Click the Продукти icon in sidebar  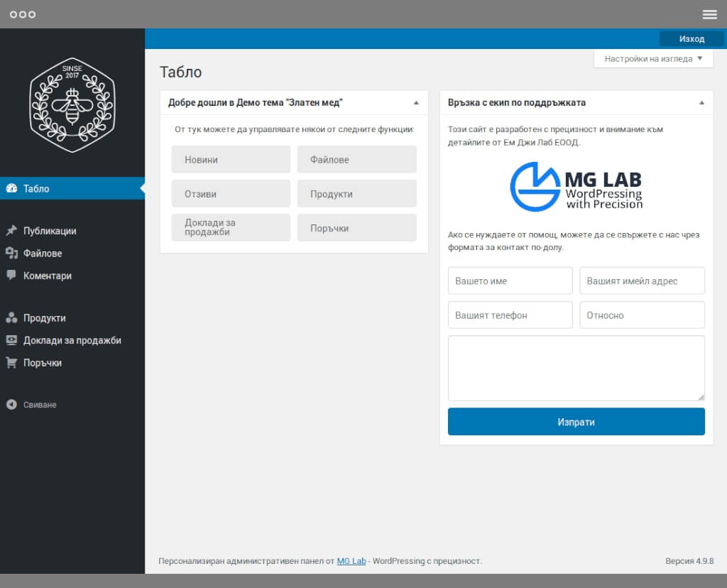tap(11, 318)
